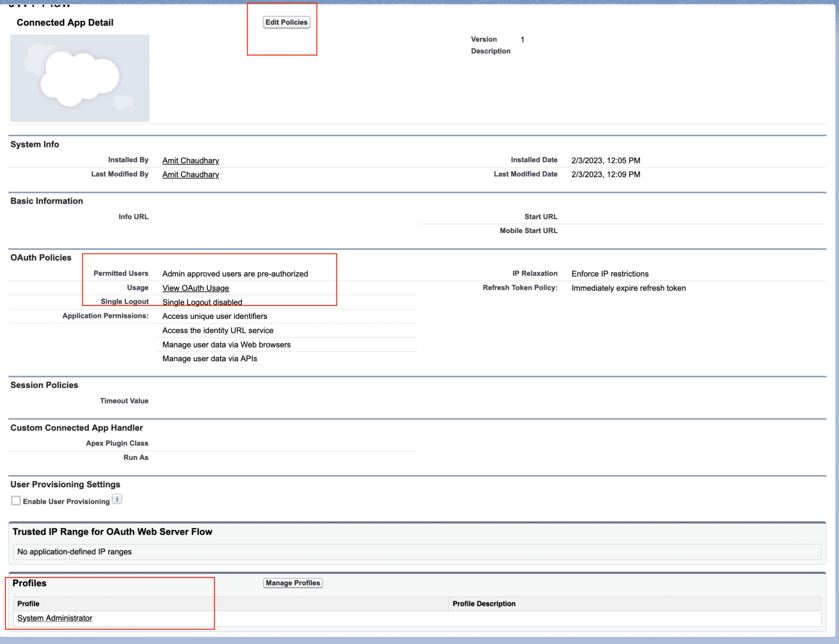Enable the Enable User Provisioning checkbox
Viewport: 839px width, 644px height.
[x=16, y=500]
